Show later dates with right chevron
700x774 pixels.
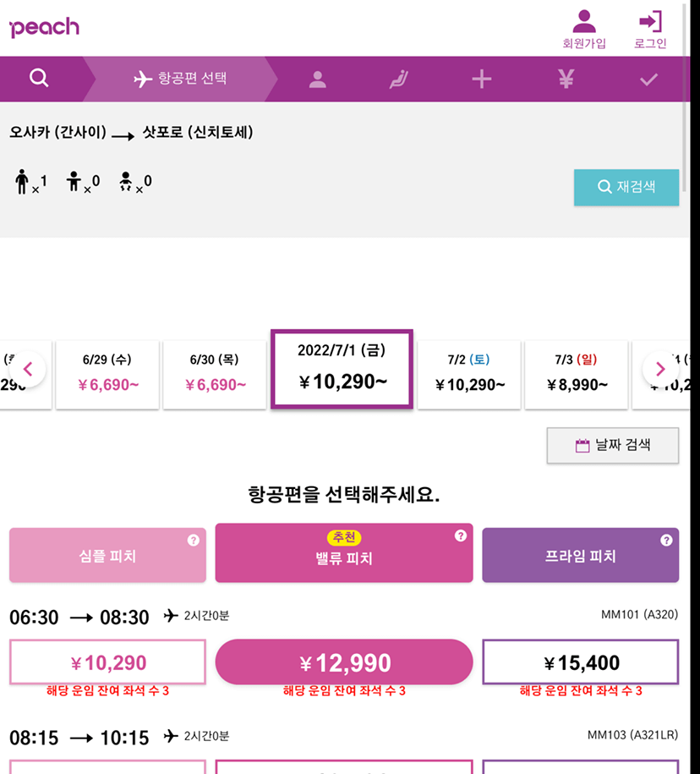tap(660, 369)
